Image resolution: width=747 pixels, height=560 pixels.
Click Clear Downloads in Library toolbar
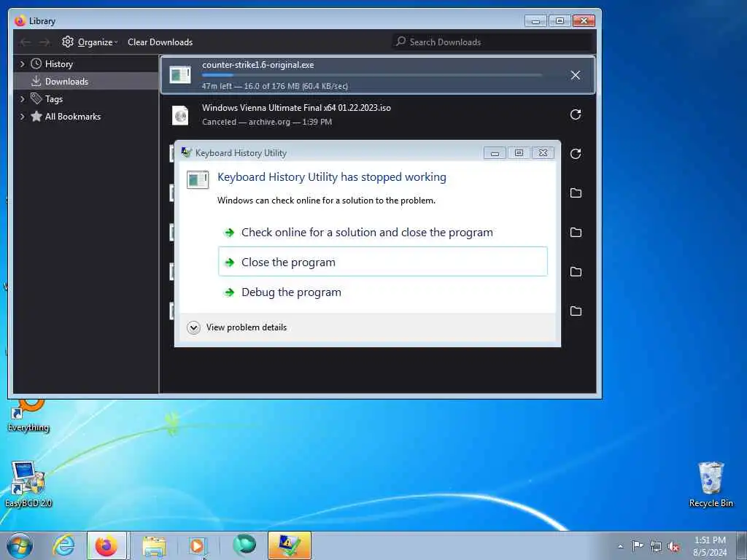160,42
